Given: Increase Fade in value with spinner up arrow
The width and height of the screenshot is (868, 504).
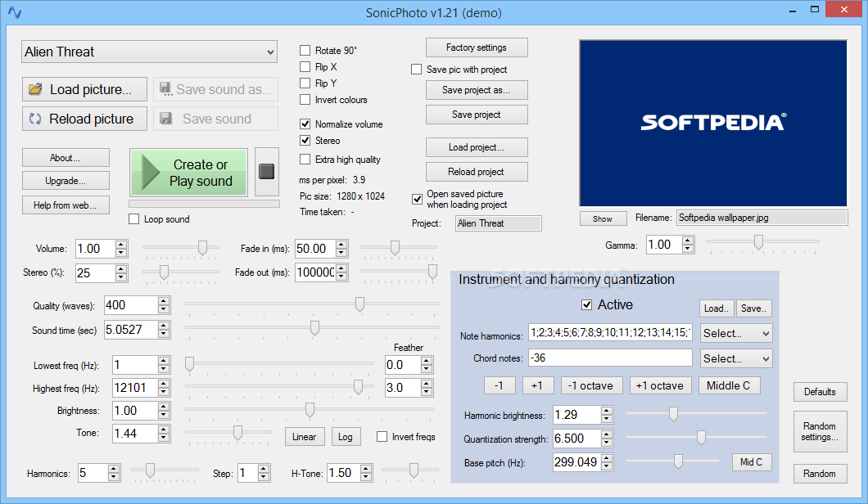Looking at the screenshot, I should click(x=342, y=245).
